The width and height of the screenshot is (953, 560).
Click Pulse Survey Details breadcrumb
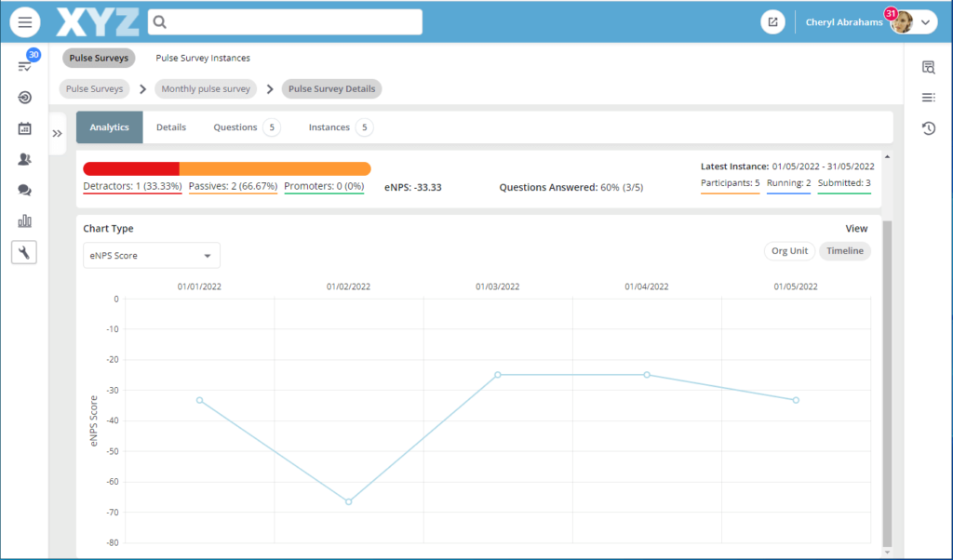[332, 88]
